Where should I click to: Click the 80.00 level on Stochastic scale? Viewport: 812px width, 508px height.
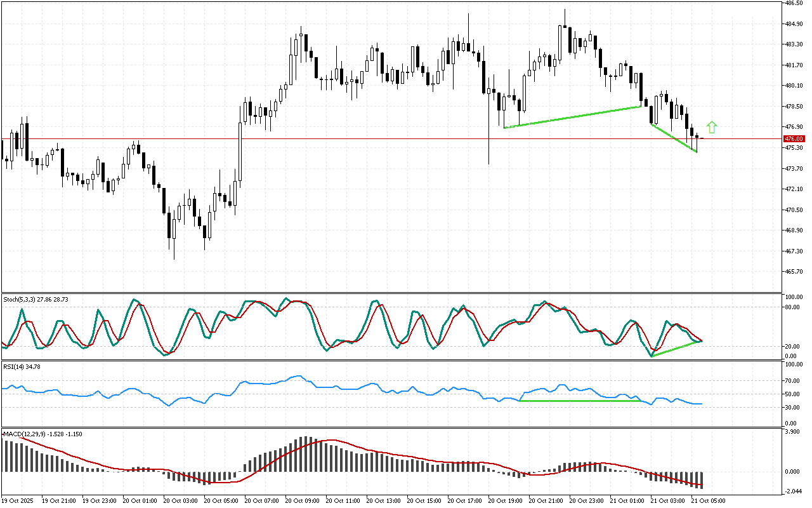pyautogui.click(x=793, y=307)
